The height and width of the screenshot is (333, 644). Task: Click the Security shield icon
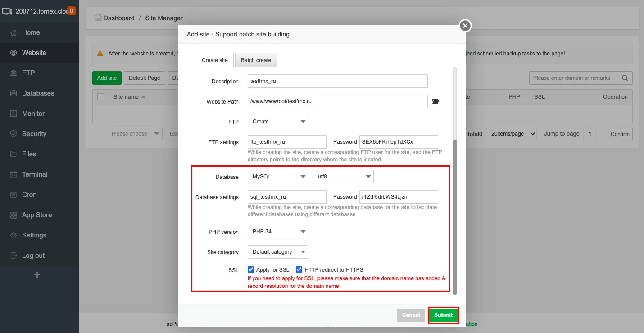(x=14, y=134)
